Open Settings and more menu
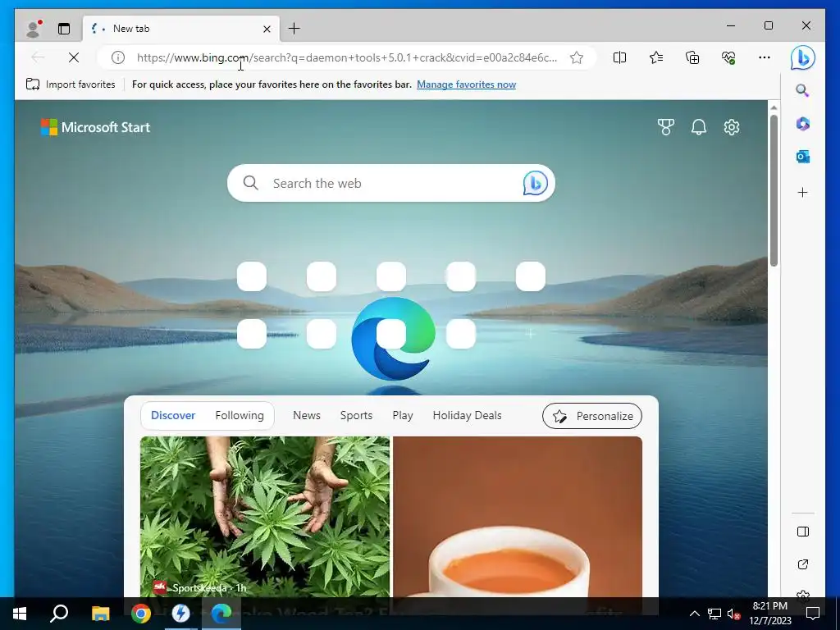 (765, 57)
